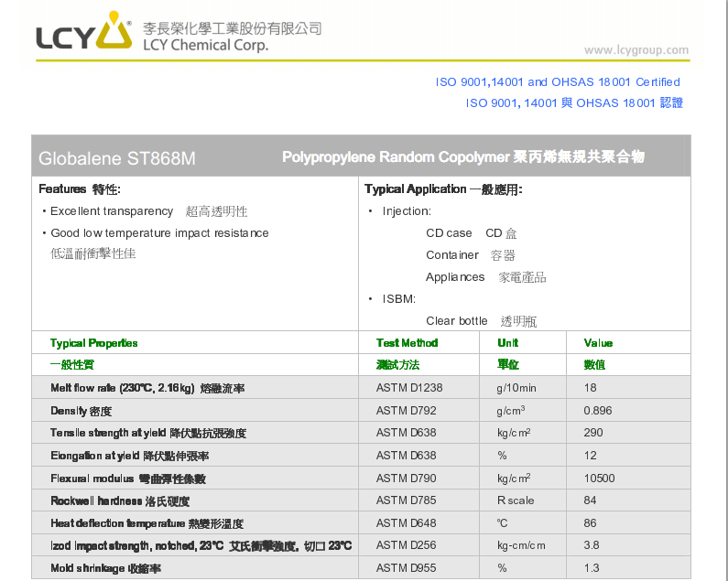Viewport: 728px width, 581px height.
Task: Select the Melt flow rate row label
Action: tap(147, 389)
